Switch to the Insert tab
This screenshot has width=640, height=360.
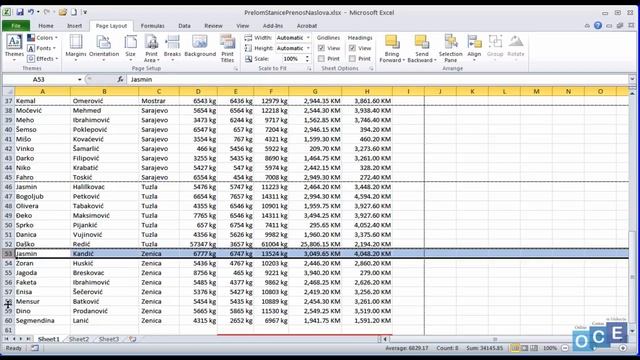coord(74,26)
